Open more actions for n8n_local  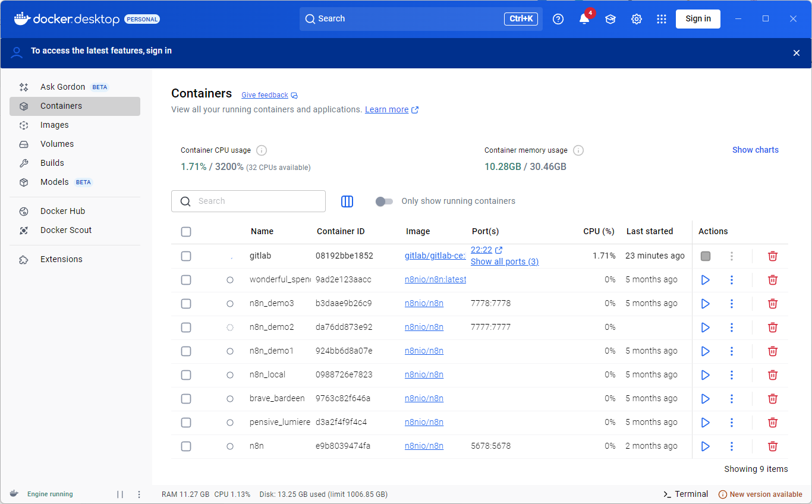[732, 375]
